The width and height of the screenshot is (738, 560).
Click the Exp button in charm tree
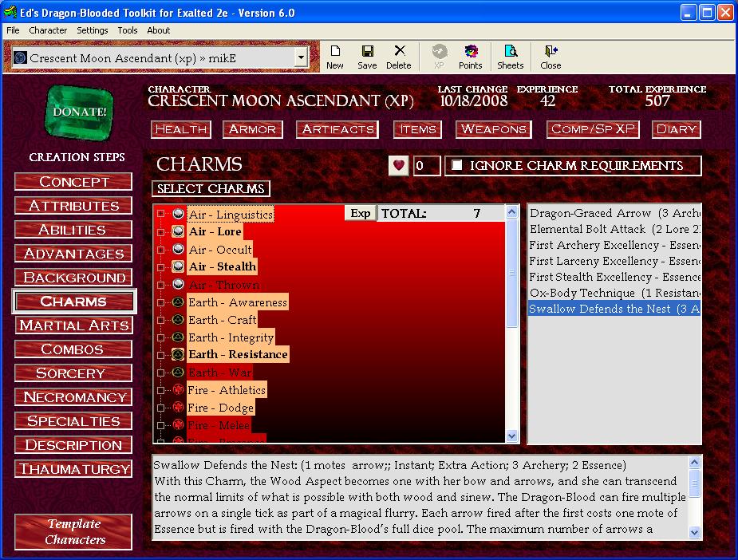click(361, 213)
